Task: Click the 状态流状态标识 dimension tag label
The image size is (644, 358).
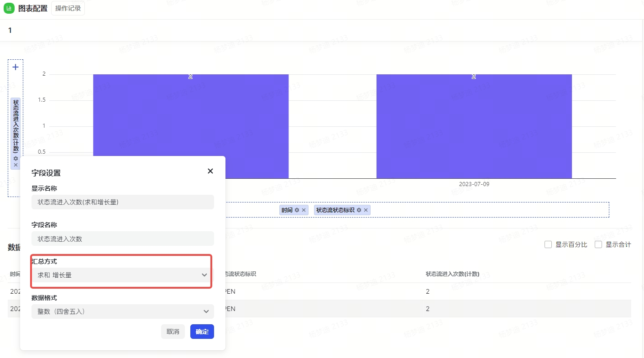Action: 335,210
